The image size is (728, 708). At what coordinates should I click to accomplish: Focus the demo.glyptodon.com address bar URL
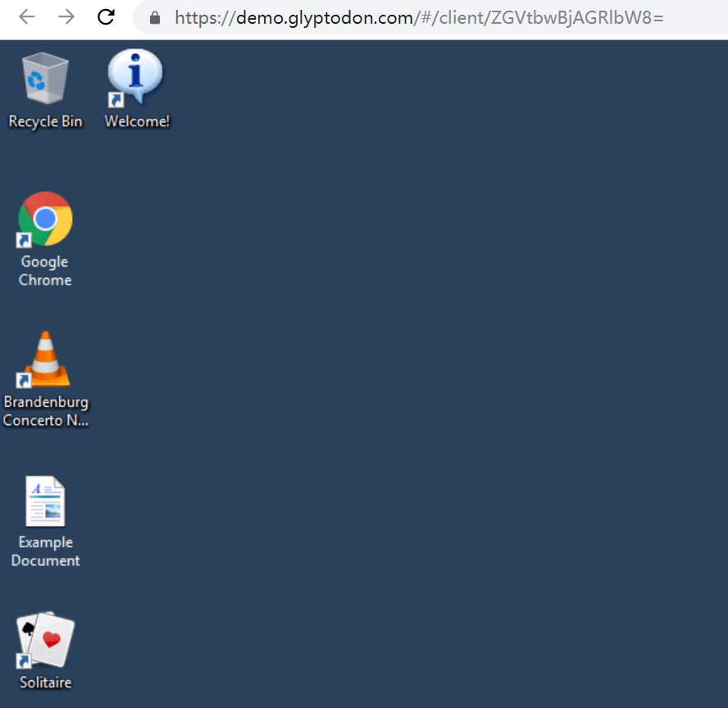tap(419, 18)
